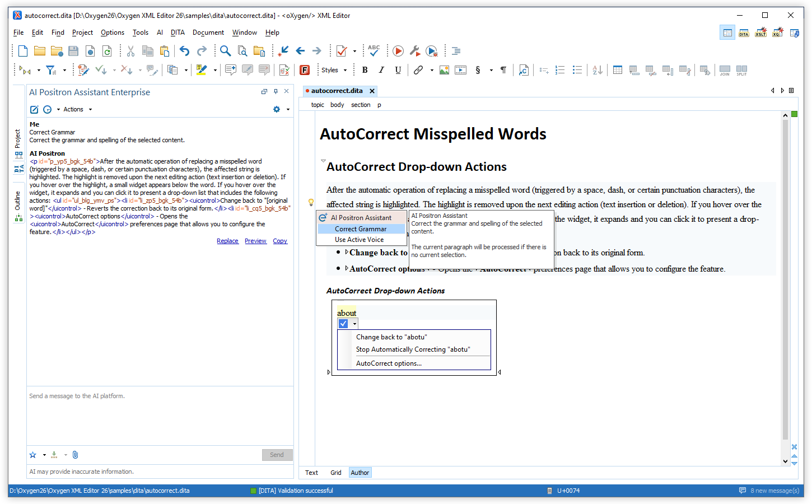Click the Send button
This screenshot has width=812, height=504.
pyautogui.click(x=277, y=455)
